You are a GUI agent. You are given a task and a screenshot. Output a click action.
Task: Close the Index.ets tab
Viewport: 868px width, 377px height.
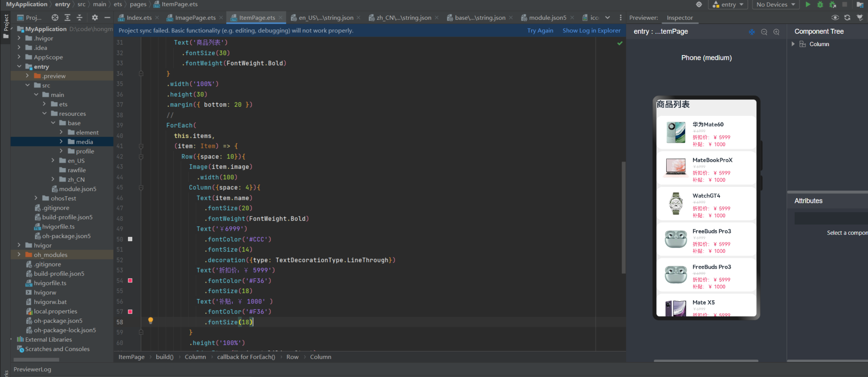(x=157, y=17)
